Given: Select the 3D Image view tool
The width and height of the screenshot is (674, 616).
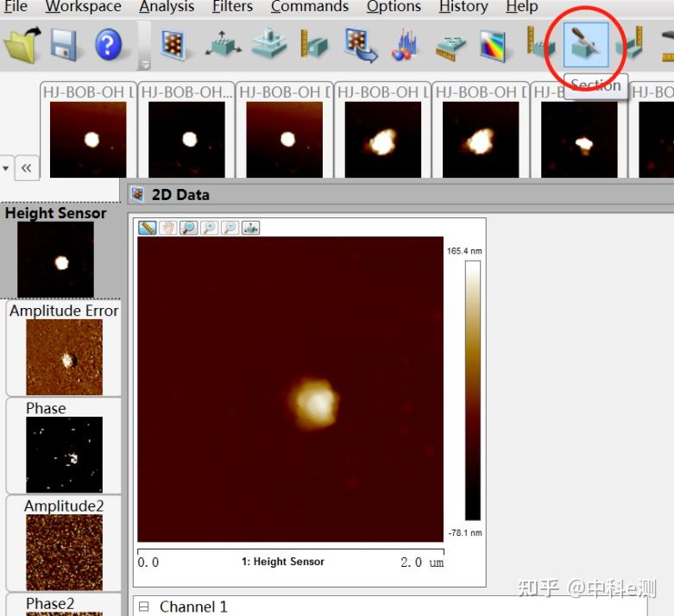Looking at the screenshot, I should pyautogui.click(x=223, y=44).
